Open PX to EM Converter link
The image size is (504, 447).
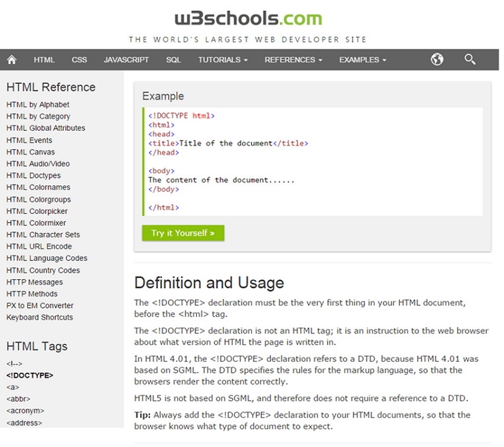(40, 305)
